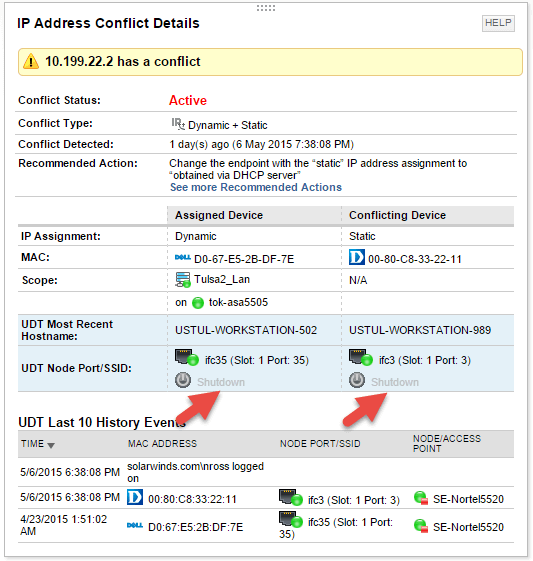Click port icon next to ifc3 in UDT Node Port row
Screen dimensions: 533x561
click(x=361, y=358)
